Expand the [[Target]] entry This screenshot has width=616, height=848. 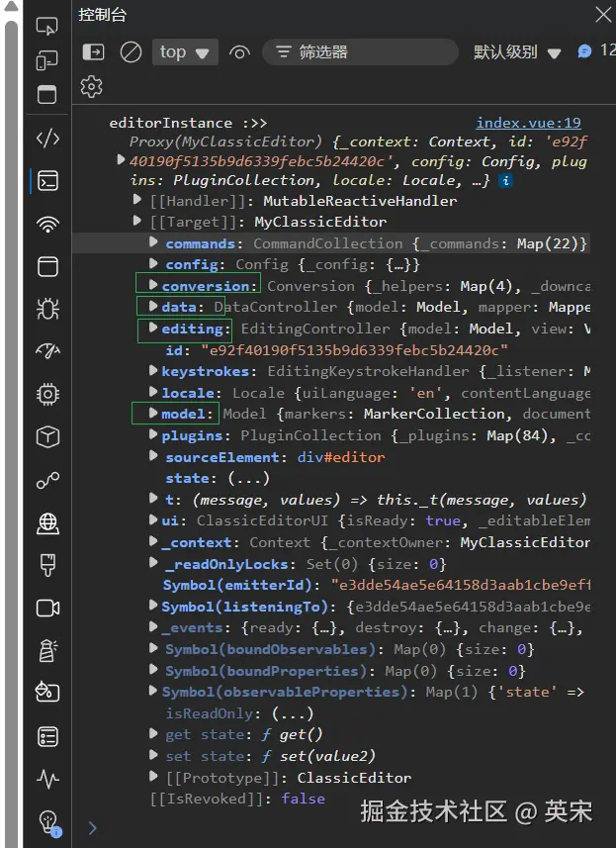click(137, 221)
